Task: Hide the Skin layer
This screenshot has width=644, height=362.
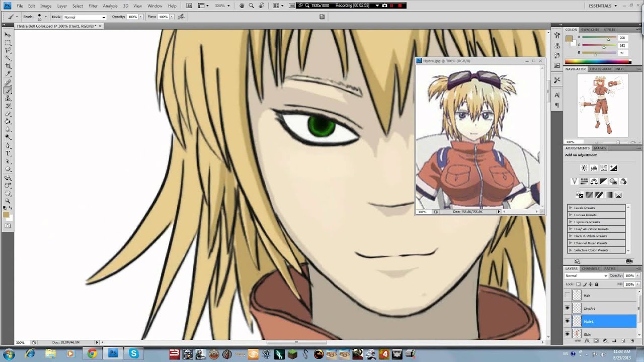Action: click(568, 334)
